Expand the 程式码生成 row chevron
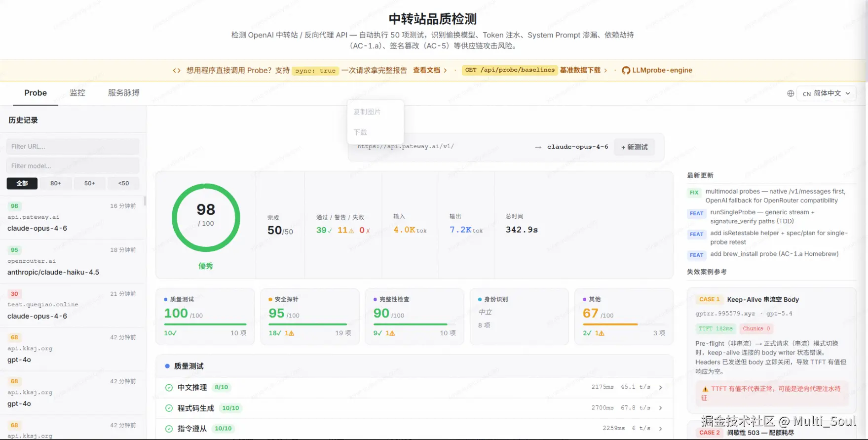Screen dimensions: 868x440 point(660,408)
